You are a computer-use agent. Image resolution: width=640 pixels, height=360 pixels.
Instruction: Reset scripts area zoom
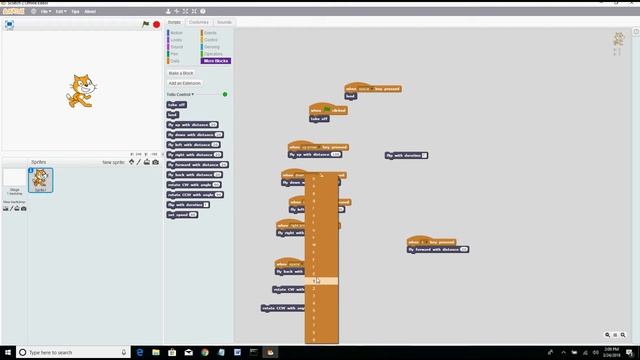pos(615,335)
